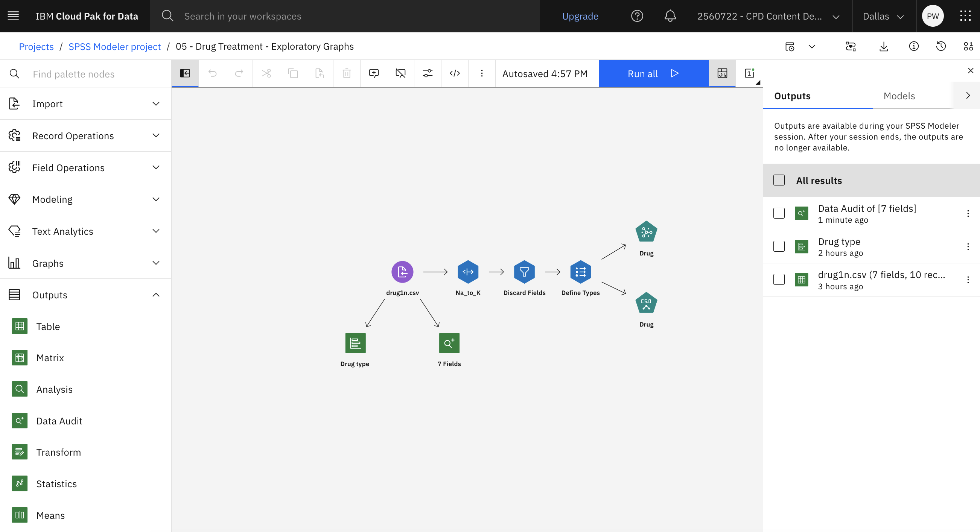
Task: Add a comment with the comment icon
Action: coord(374,73)
